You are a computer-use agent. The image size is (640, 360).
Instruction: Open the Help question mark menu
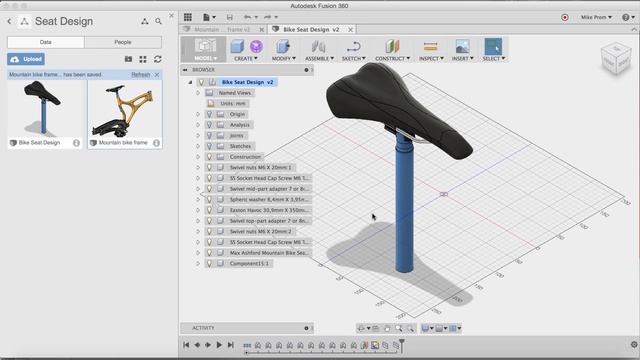coord(628,17)
